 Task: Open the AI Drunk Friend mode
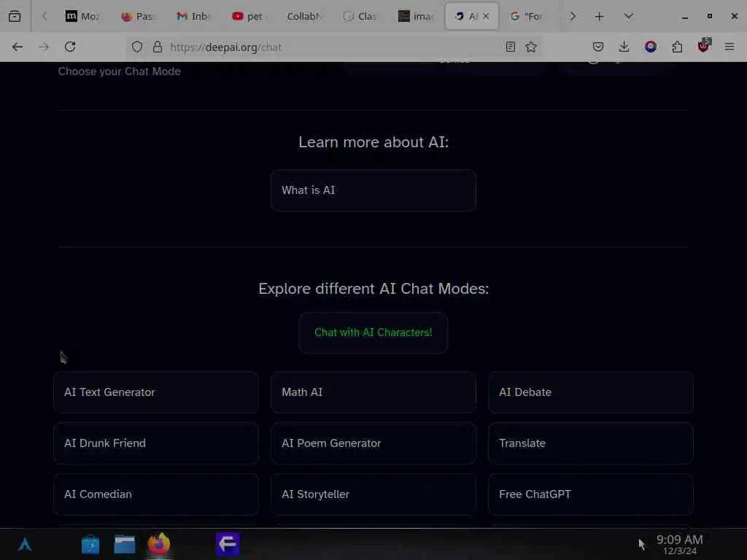pyautogui.click(x=156, y=443)
